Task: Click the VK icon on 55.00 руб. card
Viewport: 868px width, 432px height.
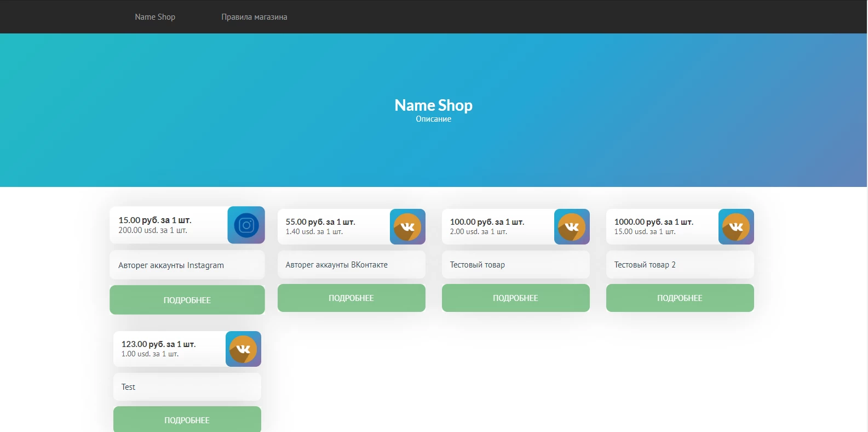Action: (407, 226)
